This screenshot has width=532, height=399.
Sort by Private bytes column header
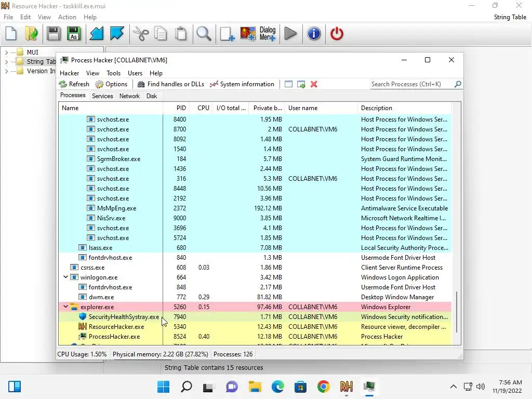(x=267, y=108)
